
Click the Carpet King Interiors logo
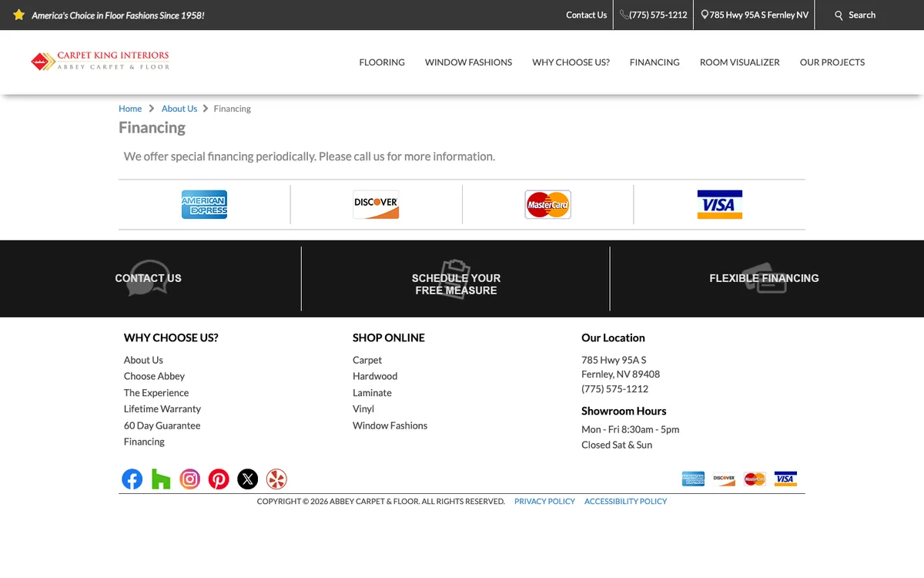coord(100,61)
